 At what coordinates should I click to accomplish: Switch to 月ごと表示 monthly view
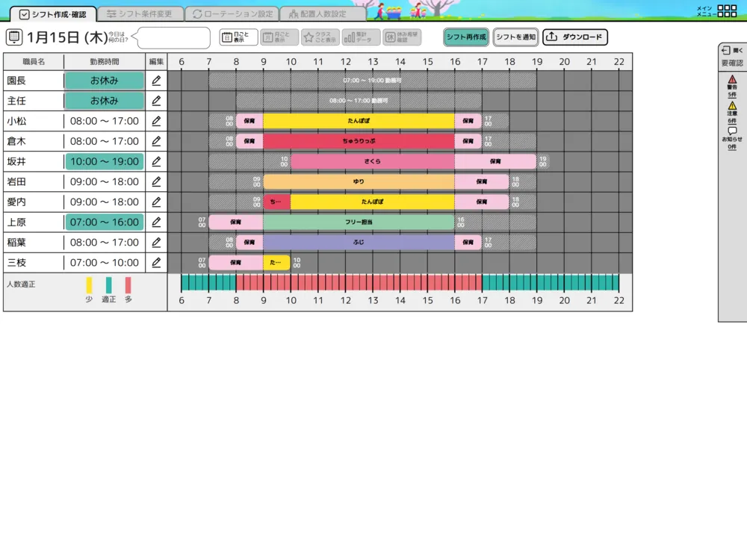(279, 37)
